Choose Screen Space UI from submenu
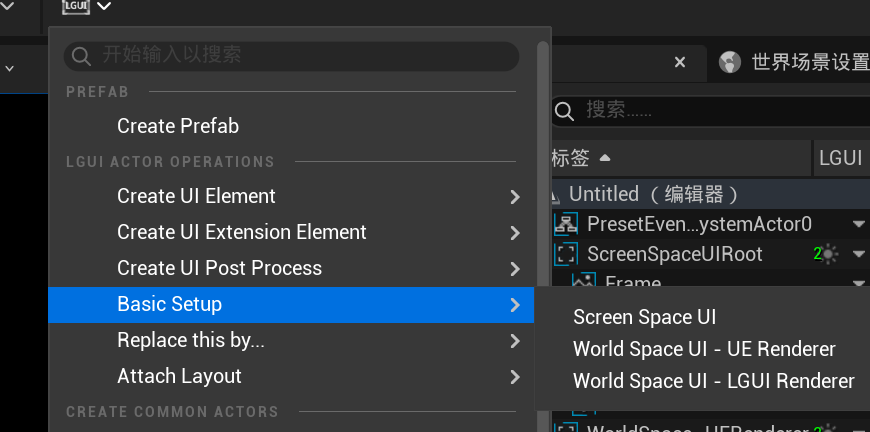This screenshot has height=432, width=870. coord(644,317)
